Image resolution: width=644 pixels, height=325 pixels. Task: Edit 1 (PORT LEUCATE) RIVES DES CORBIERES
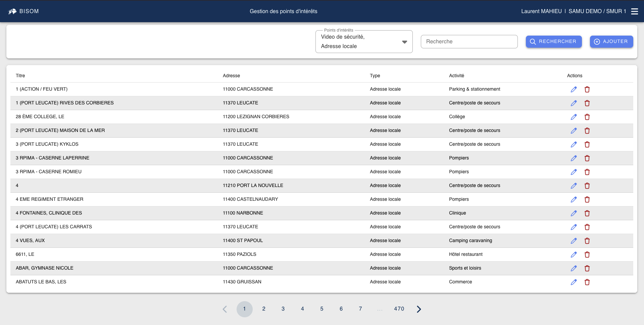coord(574,103)
